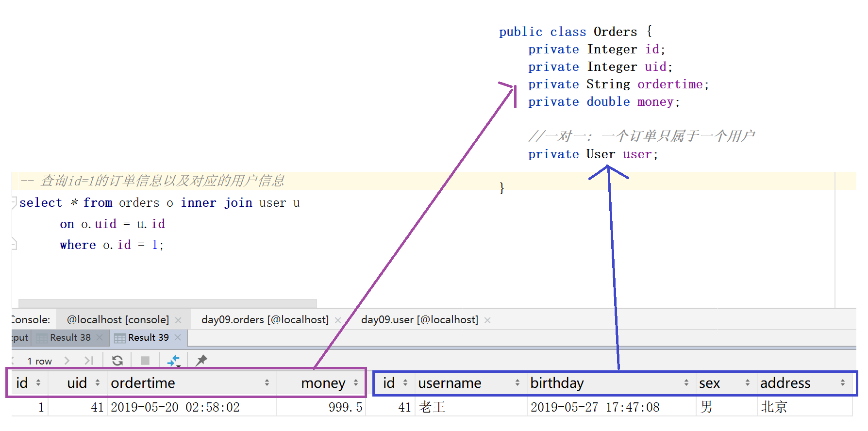Sort by the money column header
This screenshot has width=868, height=431.
point(320,383)
